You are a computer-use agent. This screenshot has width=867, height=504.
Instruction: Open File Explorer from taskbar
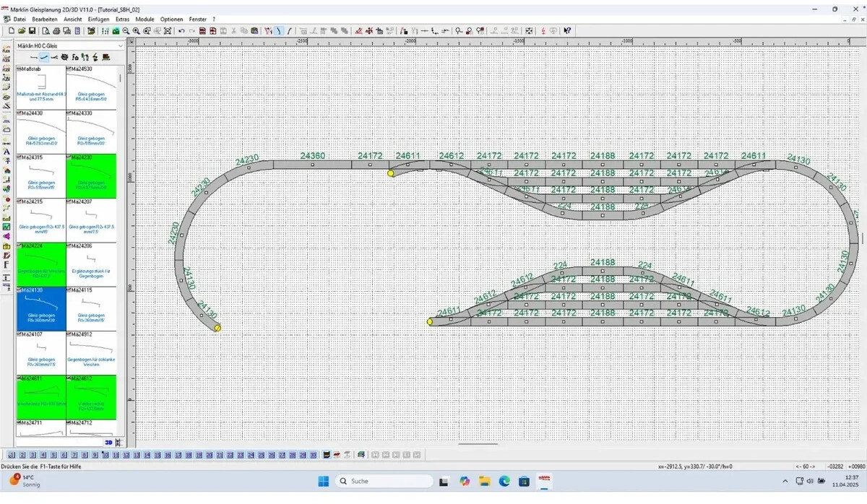click(484, 481)
